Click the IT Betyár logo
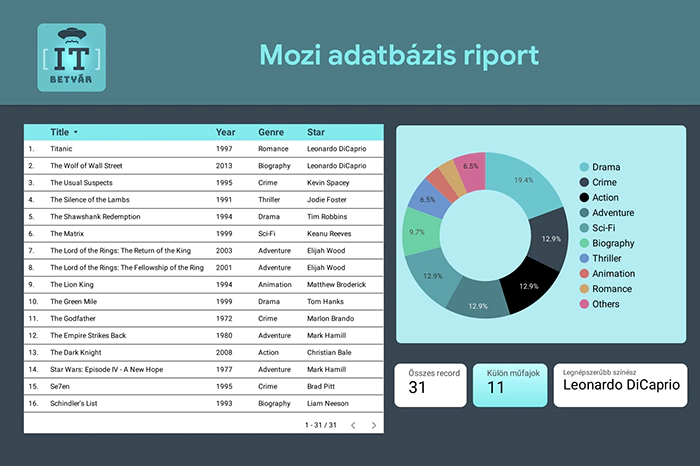 pos(71,57)
